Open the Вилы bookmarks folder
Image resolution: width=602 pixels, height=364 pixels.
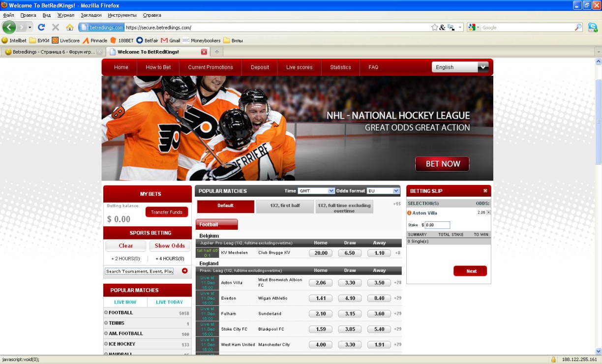233,40
